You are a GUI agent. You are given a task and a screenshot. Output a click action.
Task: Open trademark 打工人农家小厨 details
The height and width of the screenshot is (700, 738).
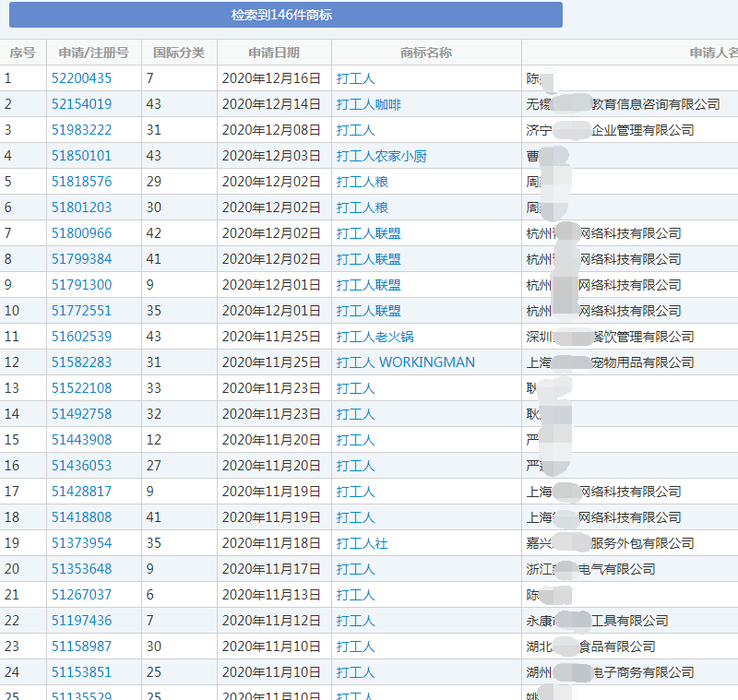[380, 156]
